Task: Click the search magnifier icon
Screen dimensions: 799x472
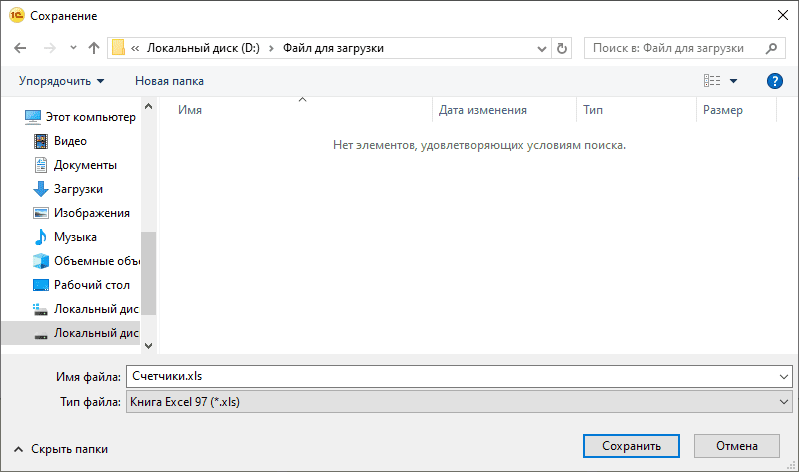Action: [771, 48]
